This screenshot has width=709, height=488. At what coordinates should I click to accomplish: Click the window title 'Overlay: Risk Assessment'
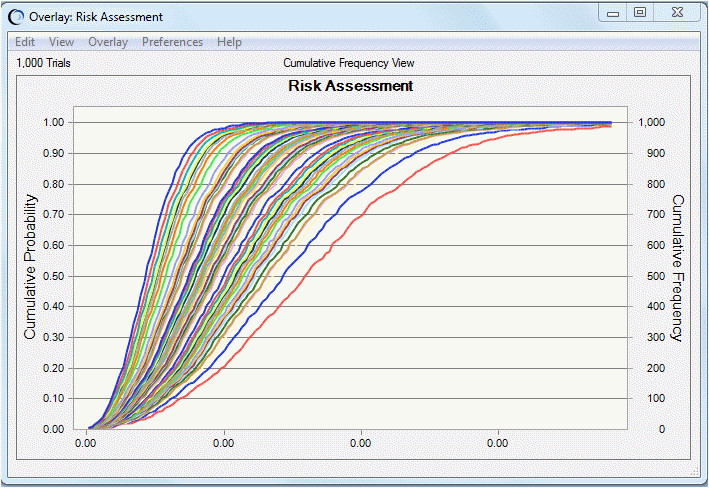click(x=96, y=17)
